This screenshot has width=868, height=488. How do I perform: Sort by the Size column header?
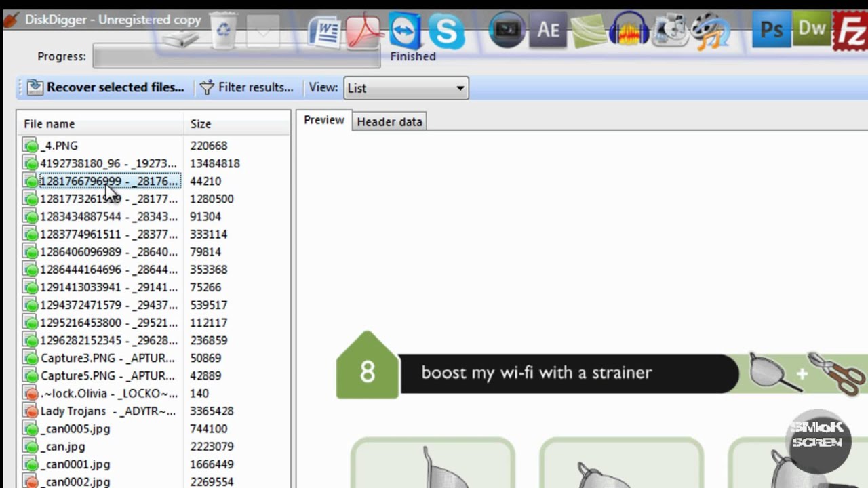click(236, 124)
